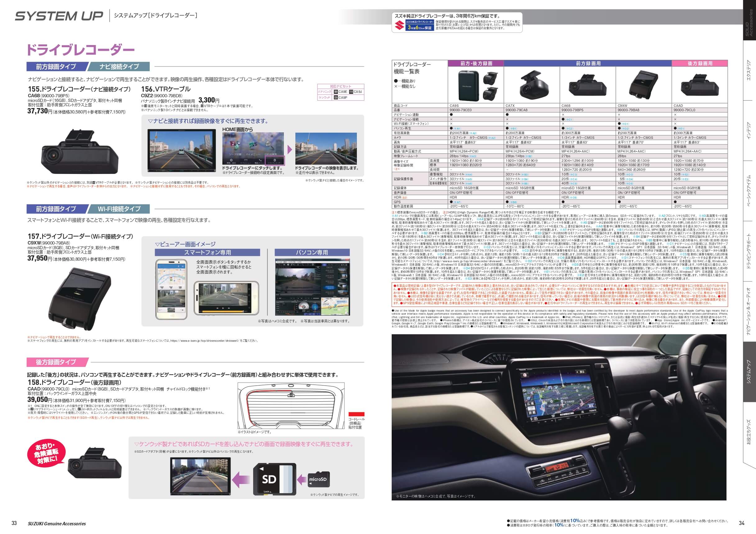Click the Kenwood navi playback image beside SD card
This screenshot has width=756, height=534.
pyautogui.click(x=201, y=477)
